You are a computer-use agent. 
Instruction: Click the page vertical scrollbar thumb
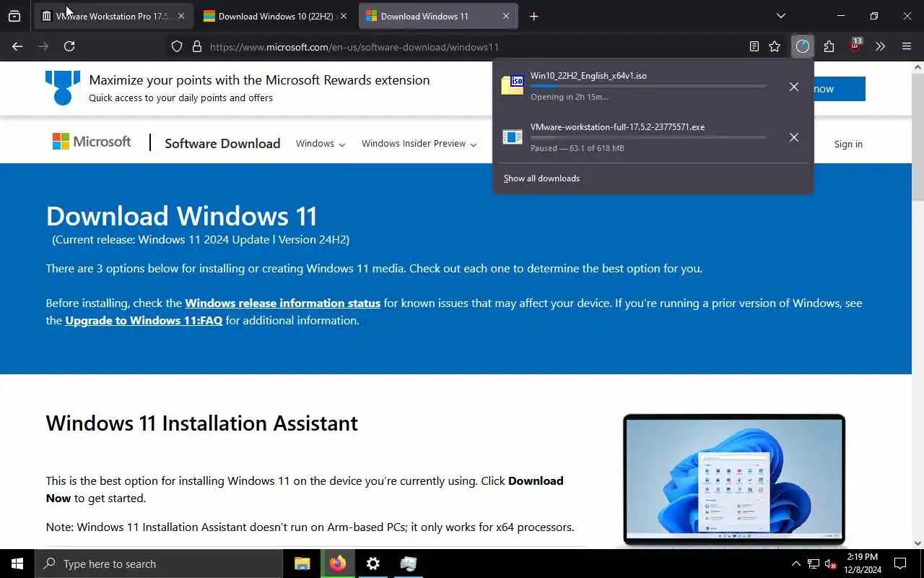point(918,137)
